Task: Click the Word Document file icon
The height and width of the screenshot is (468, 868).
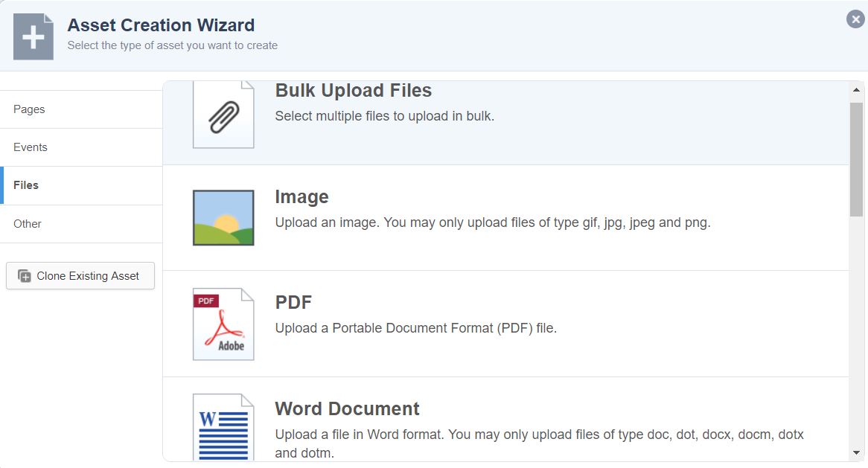Action: [223, 427]
